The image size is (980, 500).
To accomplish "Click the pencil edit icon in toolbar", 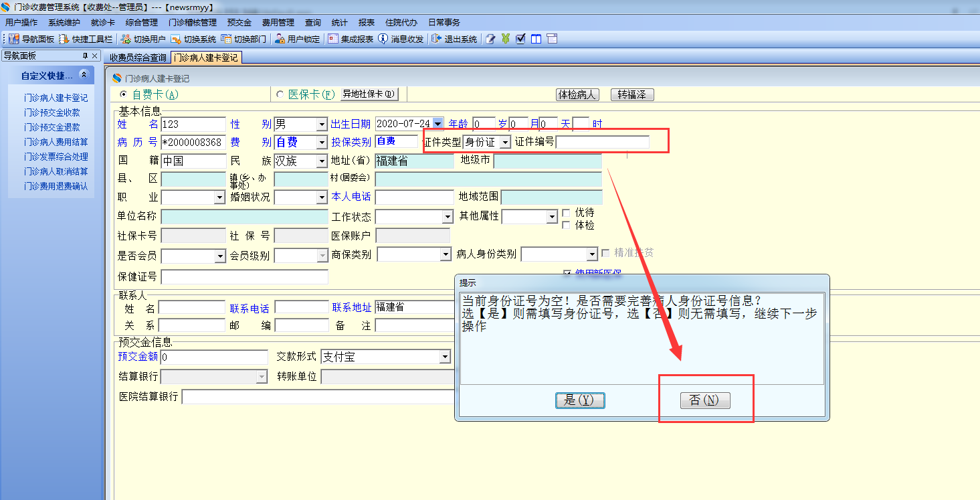I will (x=490, y=39).
